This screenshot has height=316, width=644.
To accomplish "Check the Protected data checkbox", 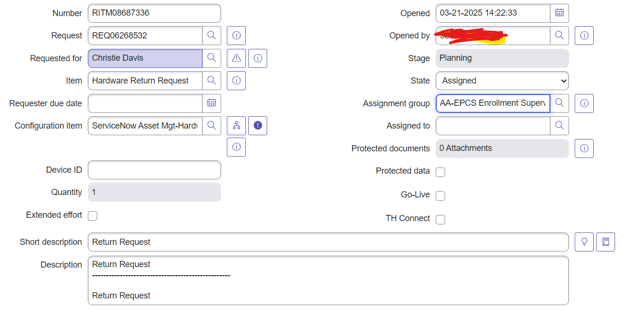I will [x=440, y=172].
